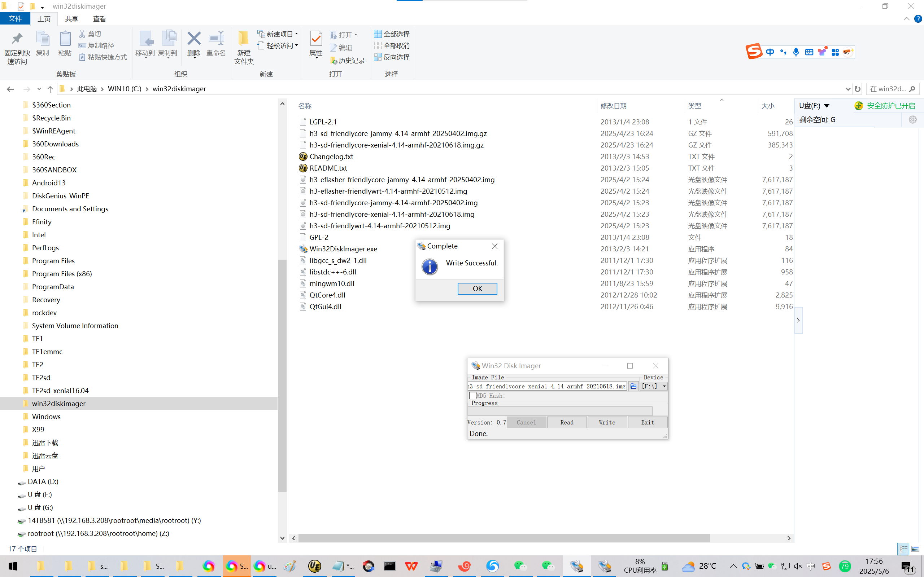
Task: Click Invert Selection in the ribbon
Action: click(392, 57)
